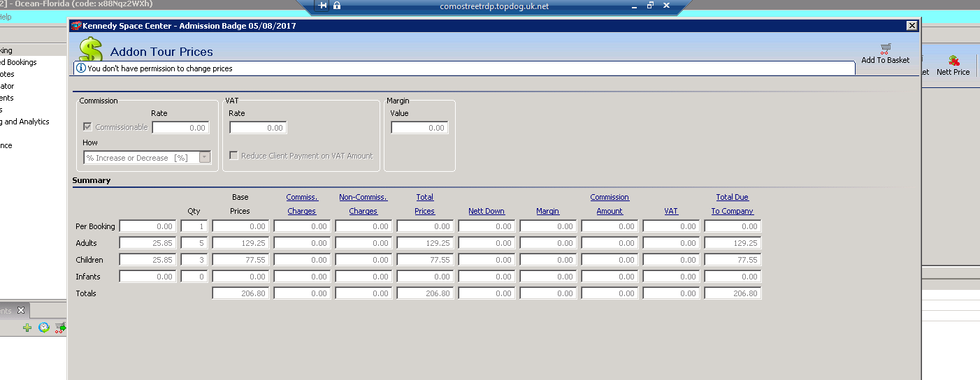Image resolution: width=980 pixels, height=380 pixels.
Task: Click the Children Qty field showing 3
Action: coord(194,260)
